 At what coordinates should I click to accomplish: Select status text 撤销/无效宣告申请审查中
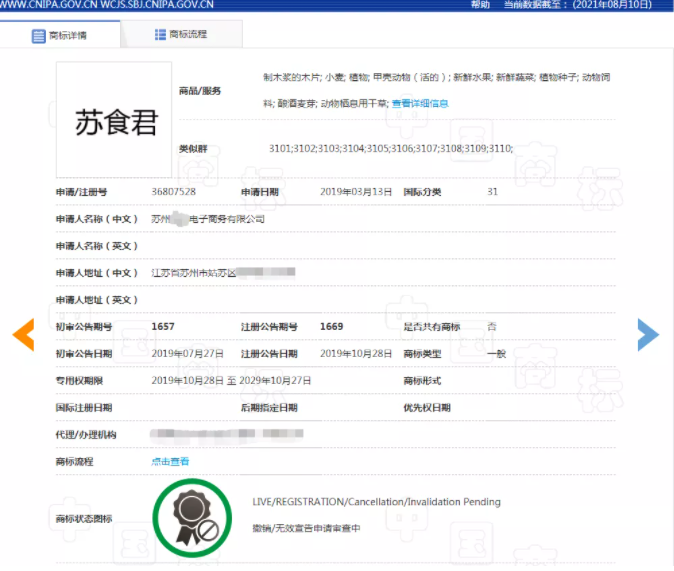[306, 528]
